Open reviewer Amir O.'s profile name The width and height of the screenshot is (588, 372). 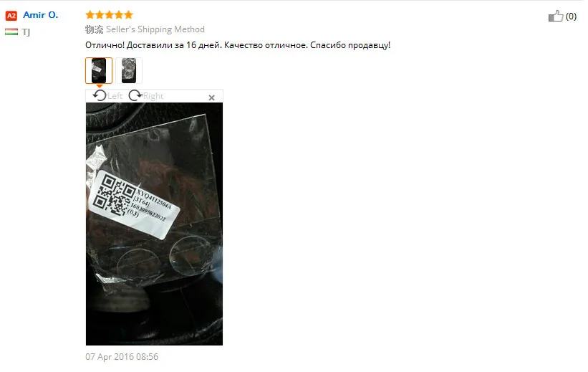(x=41, y=15)
